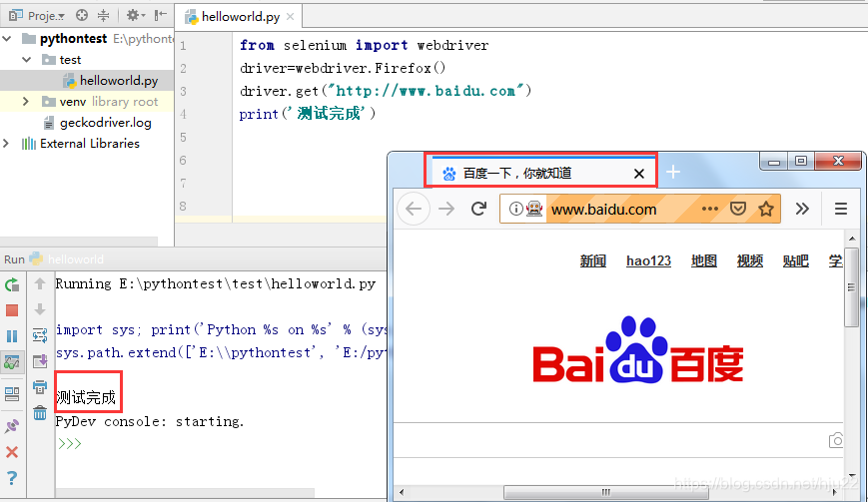
Task: Click the Baidu logo image
Action: click(x=637, y=350)
